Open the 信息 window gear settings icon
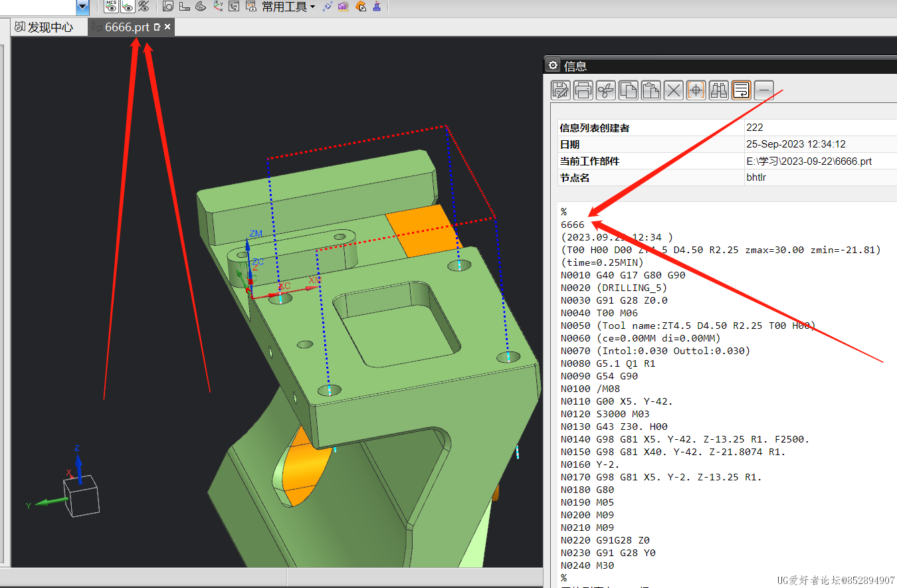The width and height of the screenshot is (897, 588). coord(553,65)
